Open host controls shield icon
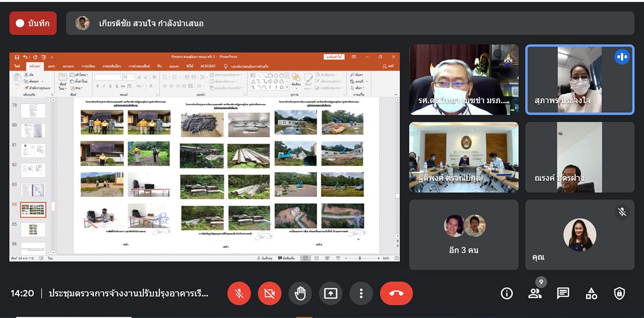Viewport: 644px width, 318px height. click(619, 293)
